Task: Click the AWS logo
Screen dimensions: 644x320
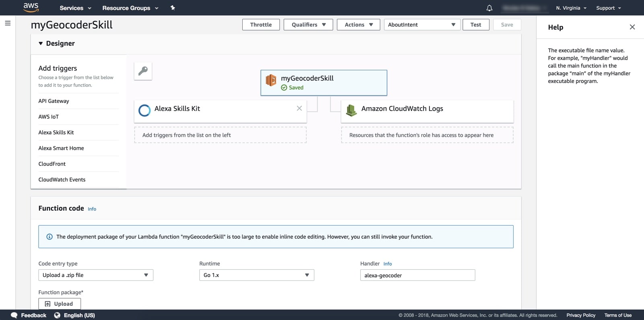Action: coord(31,7)
